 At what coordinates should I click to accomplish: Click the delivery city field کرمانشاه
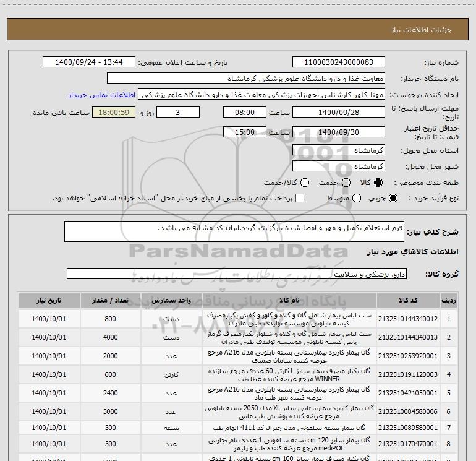(339, 166)
